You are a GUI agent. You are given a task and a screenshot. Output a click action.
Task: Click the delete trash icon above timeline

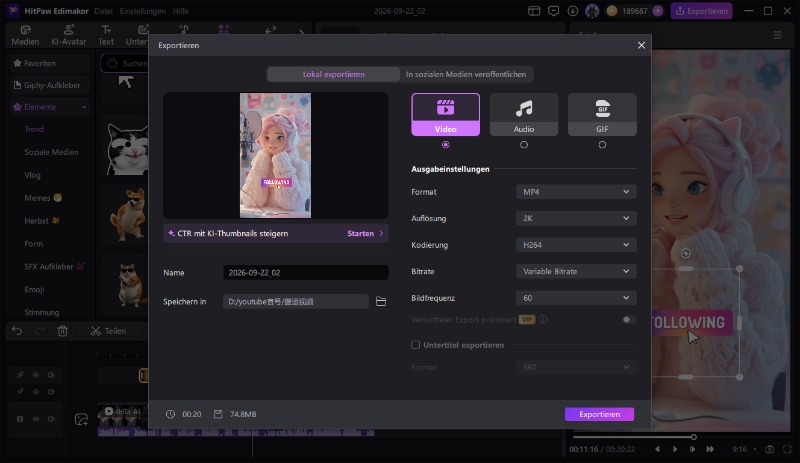pos(63,331)
